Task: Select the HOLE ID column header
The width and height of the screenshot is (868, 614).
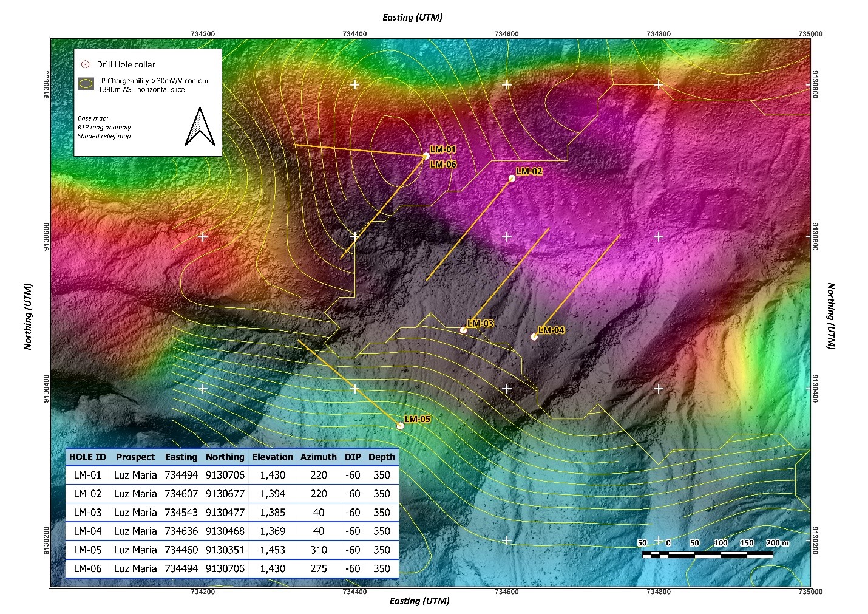Action: point(89,457)
